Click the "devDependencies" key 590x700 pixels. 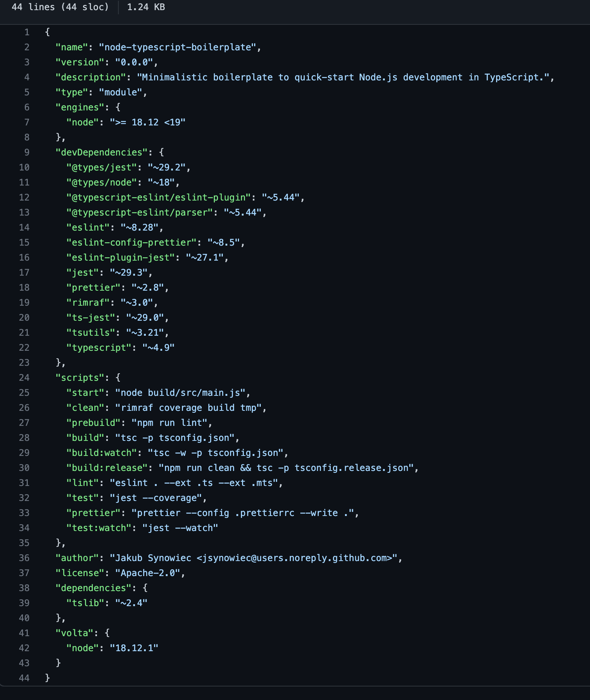point(101,152)
